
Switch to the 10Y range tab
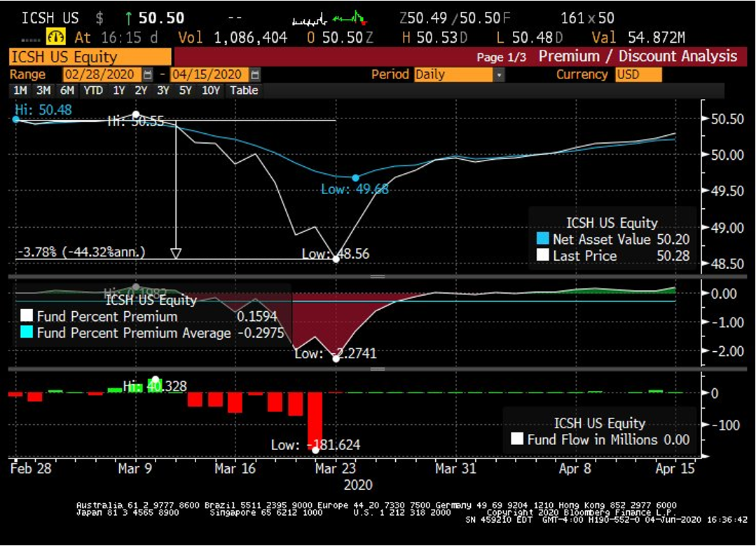(x=211, y=90)
